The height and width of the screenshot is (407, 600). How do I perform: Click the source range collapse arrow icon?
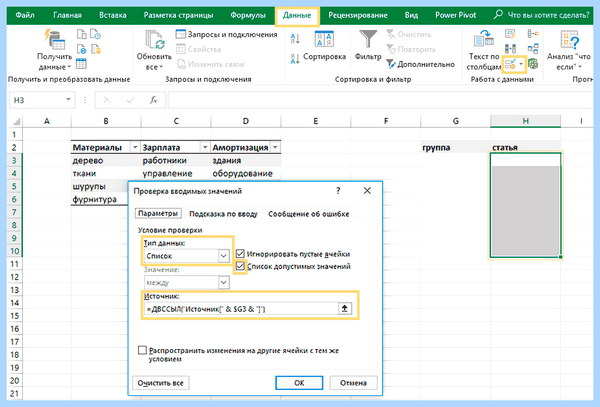(x=344, y=308)
